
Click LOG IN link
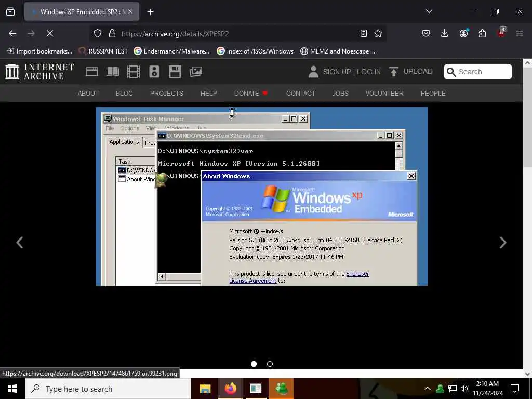coord(369,72)
